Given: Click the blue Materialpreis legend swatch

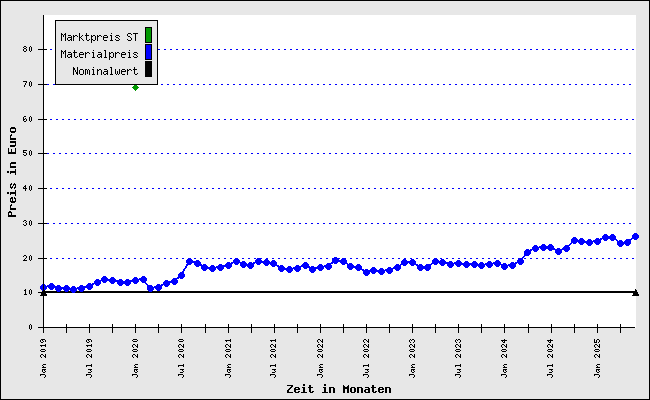Looking at the screenshot, I should click(148, 52).
